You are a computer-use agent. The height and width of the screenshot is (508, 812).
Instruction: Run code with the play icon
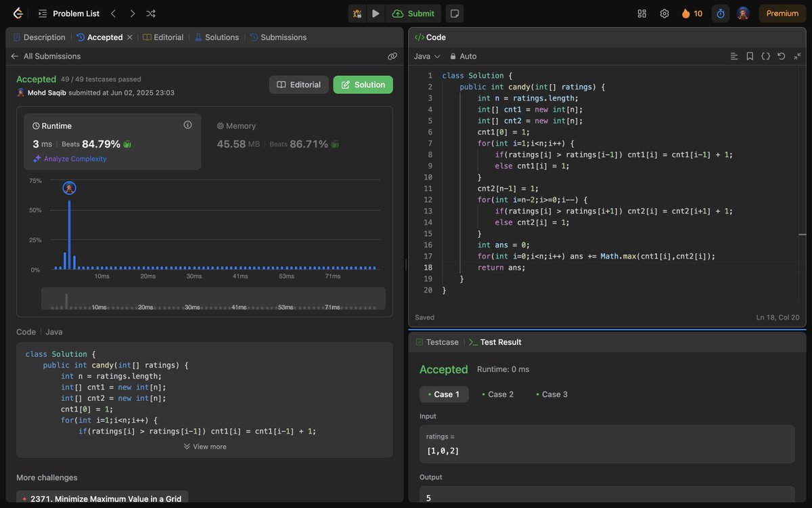click(376, 14)
